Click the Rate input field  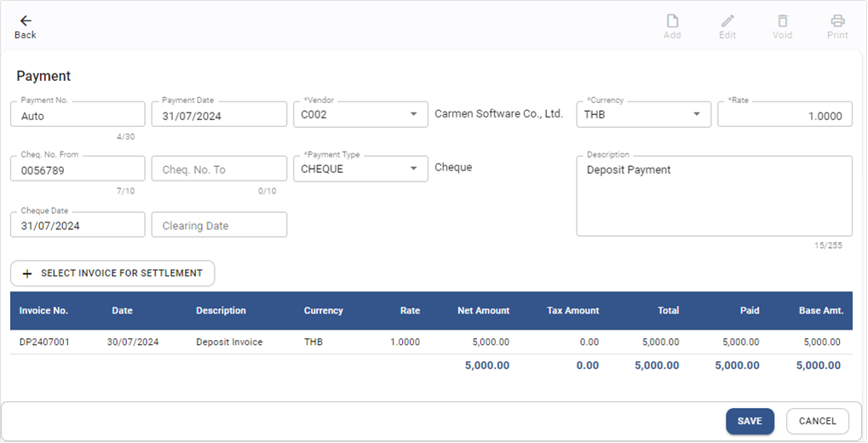tap(785, 116)
